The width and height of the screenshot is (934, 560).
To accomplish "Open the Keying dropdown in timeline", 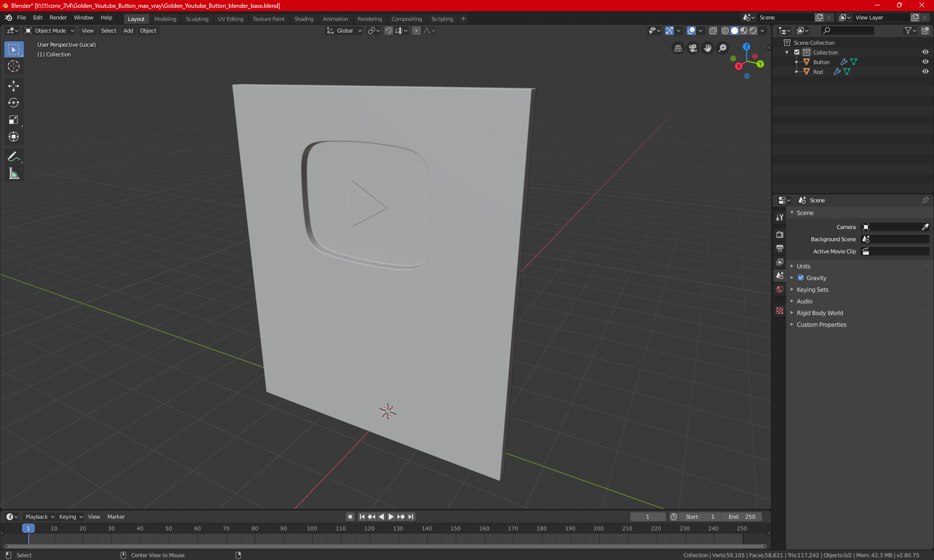I will click(x=71, y=517).
